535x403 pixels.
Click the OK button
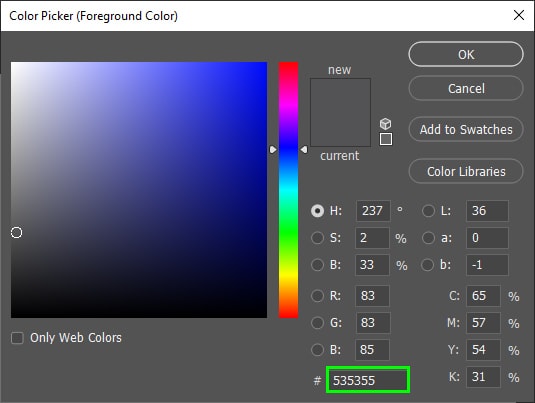pos(466,54)
